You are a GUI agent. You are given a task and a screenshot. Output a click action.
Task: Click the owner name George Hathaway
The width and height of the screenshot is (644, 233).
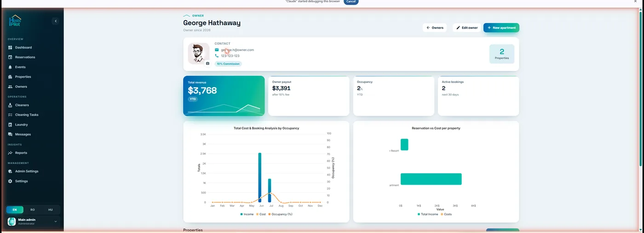[212, 23]
